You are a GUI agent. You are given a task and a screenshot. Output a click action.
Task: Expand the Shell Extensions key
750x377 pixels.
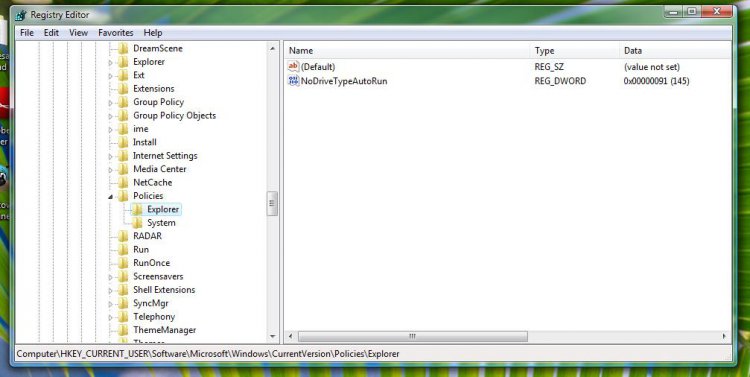pos(110,290)
